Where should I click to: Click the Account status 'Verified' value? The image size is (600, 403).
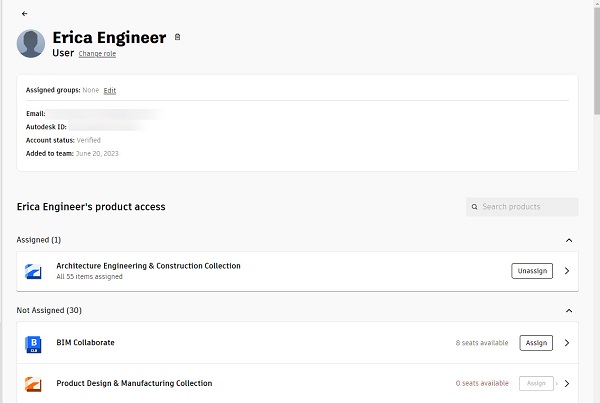point(88,140)
